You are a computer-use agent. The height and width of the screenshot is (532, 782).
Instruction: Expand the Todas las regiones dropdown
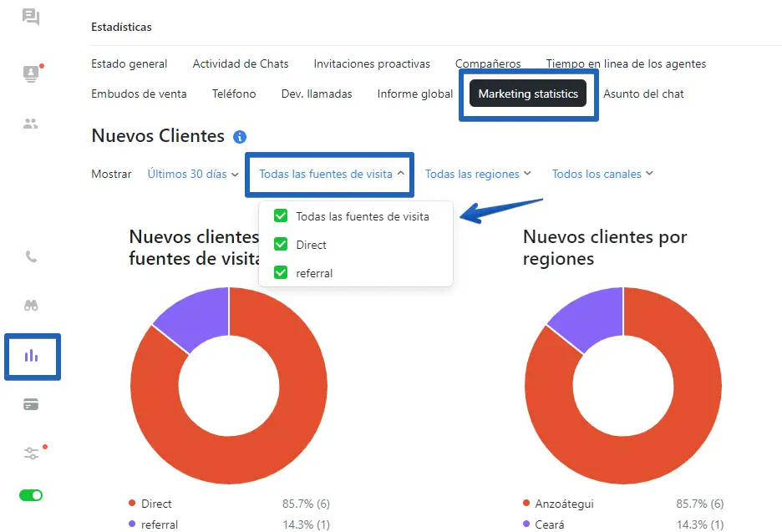478,174
